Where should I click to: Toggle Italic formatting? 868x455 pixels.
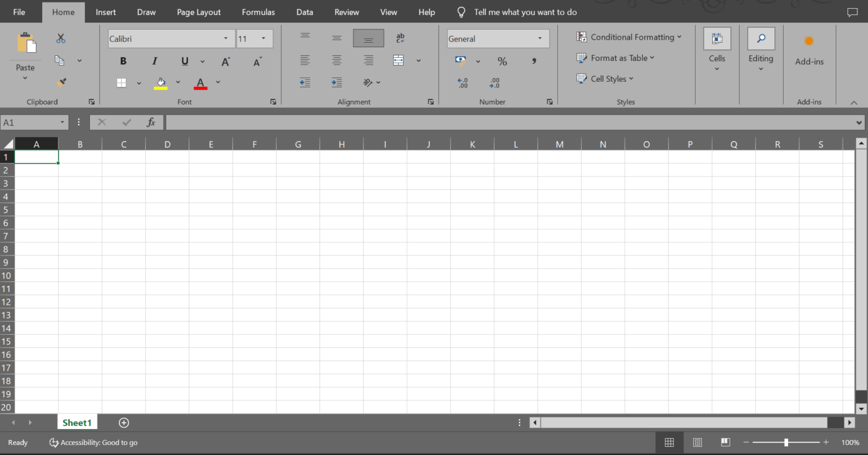coord(154,61)
